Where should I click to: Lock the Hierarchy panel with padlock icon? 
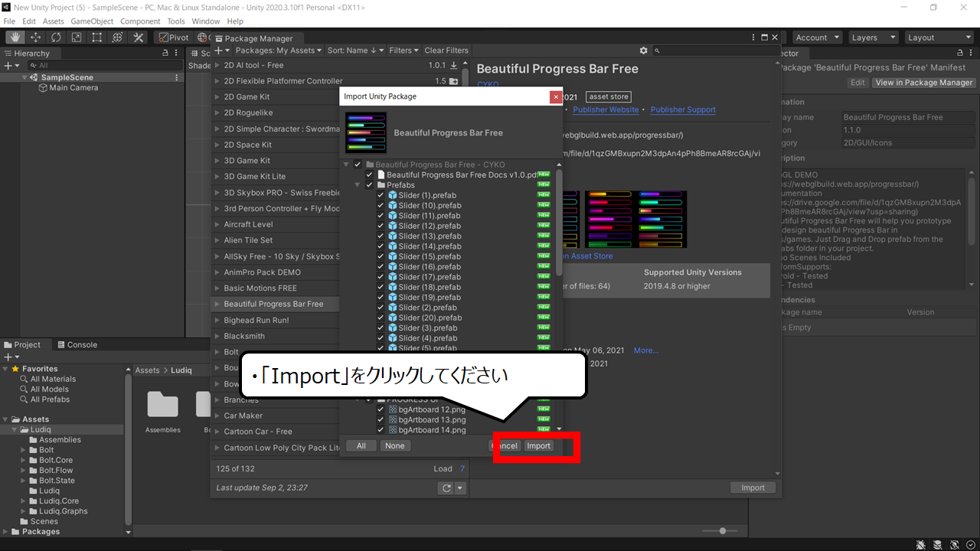coord(165,54)
